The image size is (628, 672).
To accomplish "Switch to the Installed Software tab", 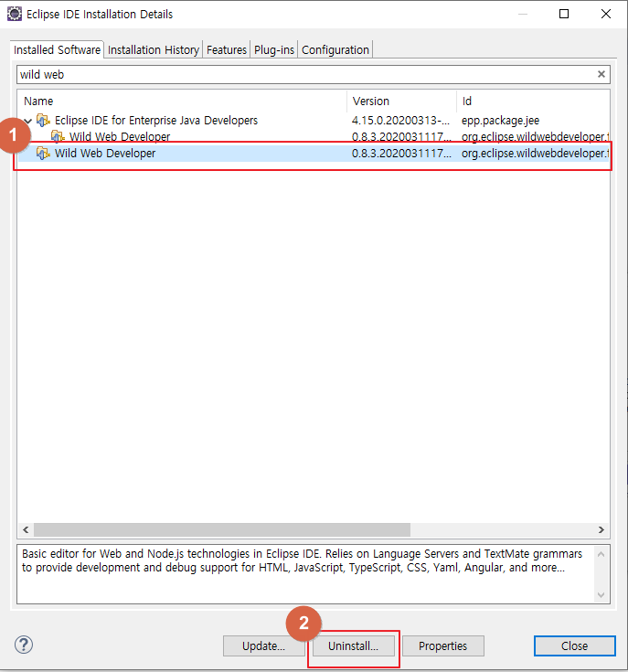I will [x=57, y=49].
